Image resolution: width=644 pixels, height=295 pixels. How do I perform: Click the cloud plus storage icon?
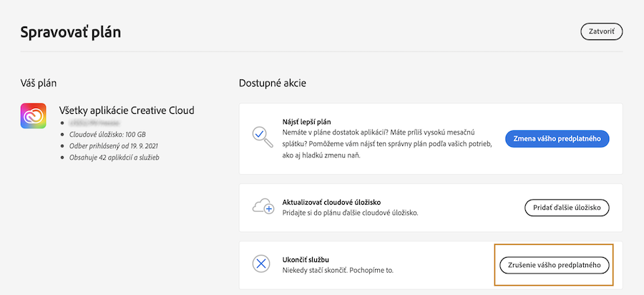(x=263, y=208)
